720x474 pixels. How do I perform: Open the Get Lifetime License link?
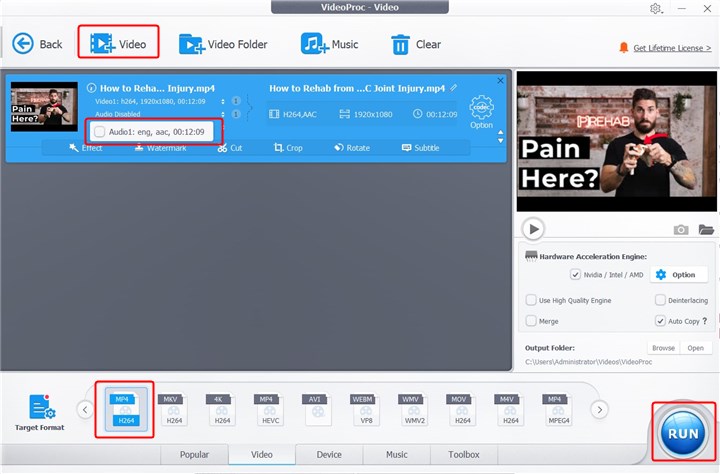[x=672, y=48]
